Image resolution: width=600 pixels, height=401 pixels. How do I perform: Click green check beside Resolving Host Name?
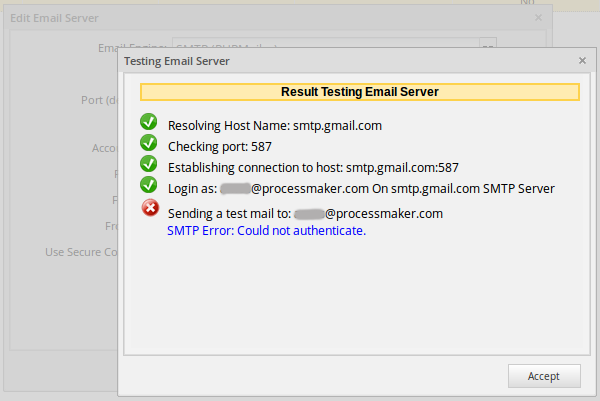(149, 123)
